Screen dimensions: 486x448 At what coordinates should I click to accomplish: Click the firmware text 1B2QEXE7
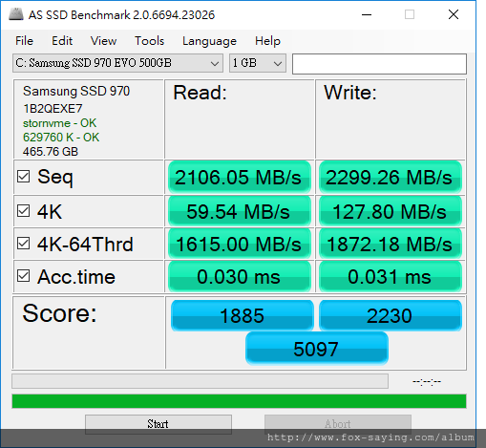pos(53,109)
